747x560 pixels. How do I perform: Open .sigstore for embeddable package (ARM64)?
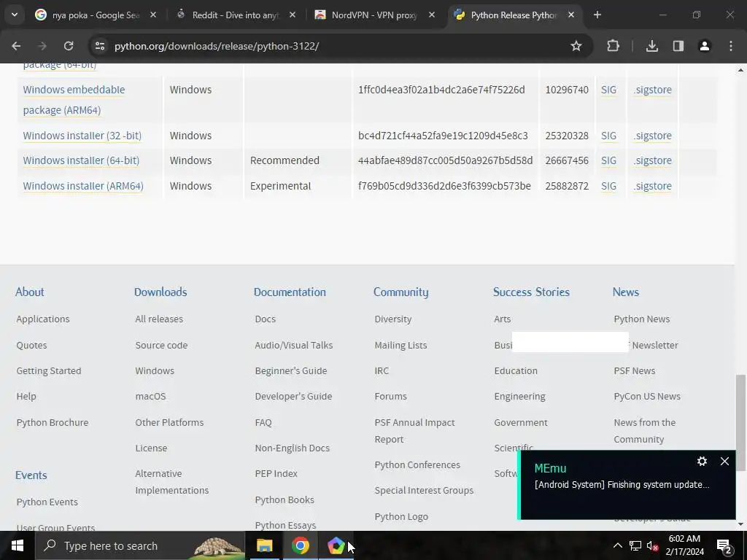point(652,90)
